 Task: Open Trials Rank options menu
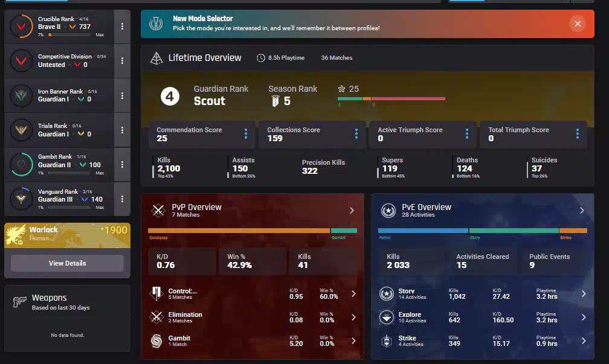pyautogui.click(x=122, y=130)
